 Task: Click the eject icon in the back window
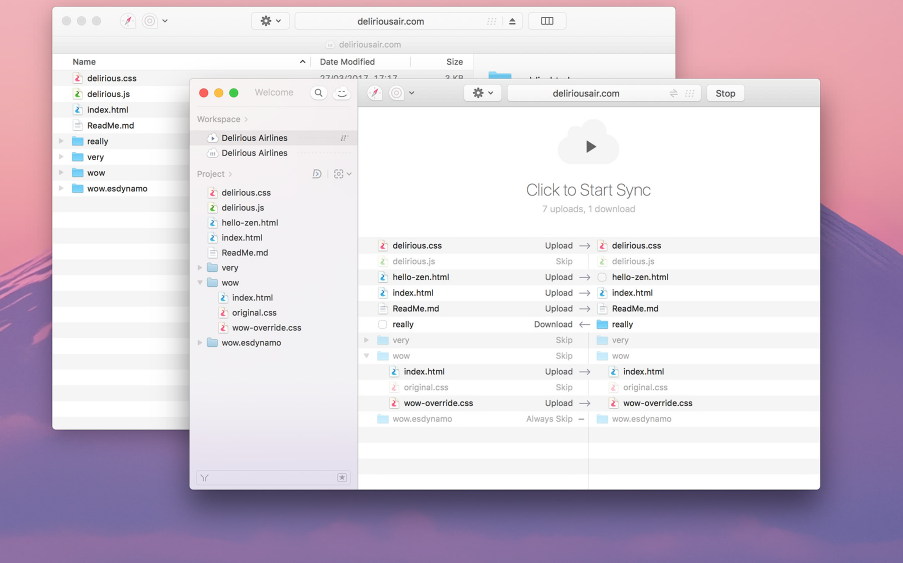[x=512, y=21]
